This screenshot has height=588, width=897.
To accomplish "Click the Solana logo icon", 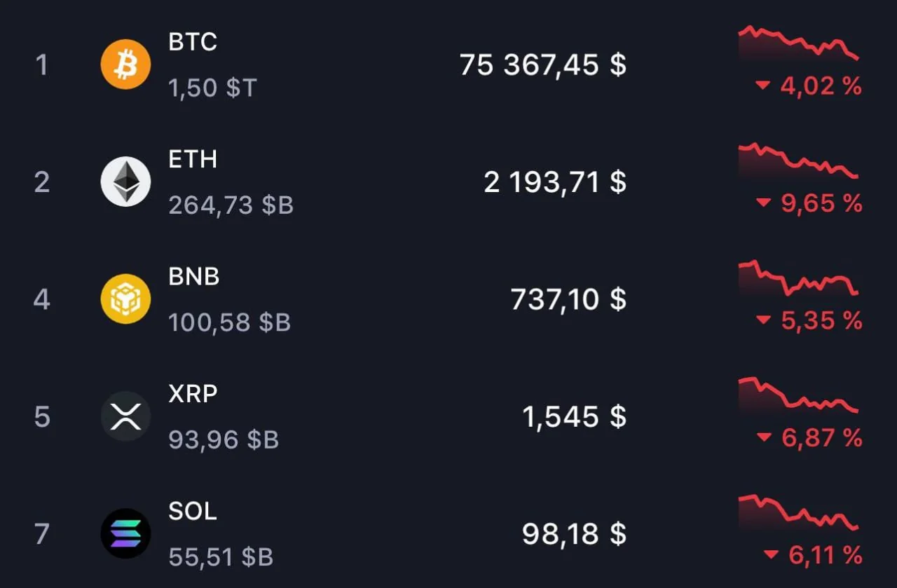I will (x=125, y=533).
